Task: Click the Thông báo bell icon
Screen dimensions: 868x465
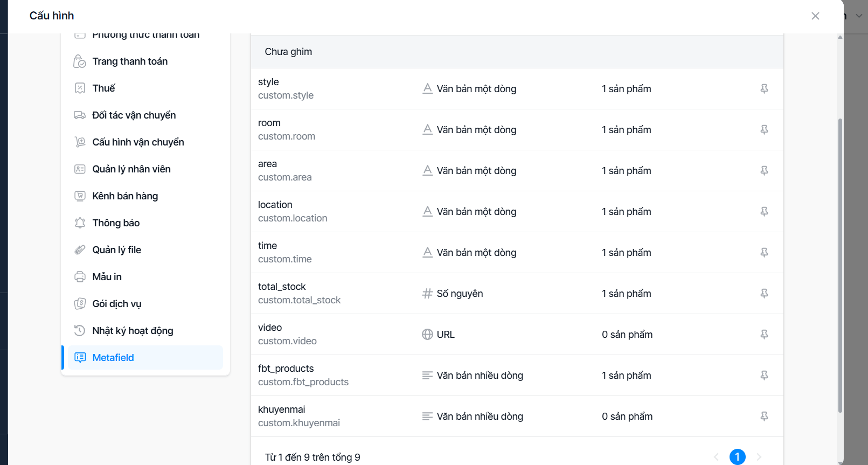Action: (x=80, y=223)
